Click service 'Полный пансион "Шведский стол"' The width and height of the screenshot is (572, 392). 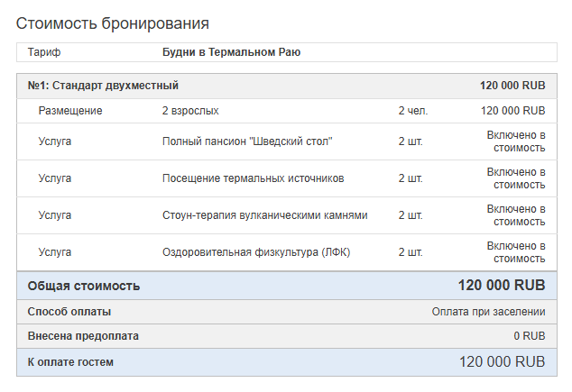click(x=247, y=141)
